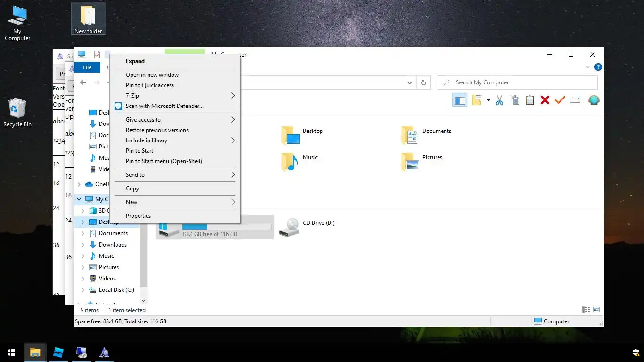Open Classic Explorer settings shell icon
The height and width of the screenshot is (362, 644).
594,100
